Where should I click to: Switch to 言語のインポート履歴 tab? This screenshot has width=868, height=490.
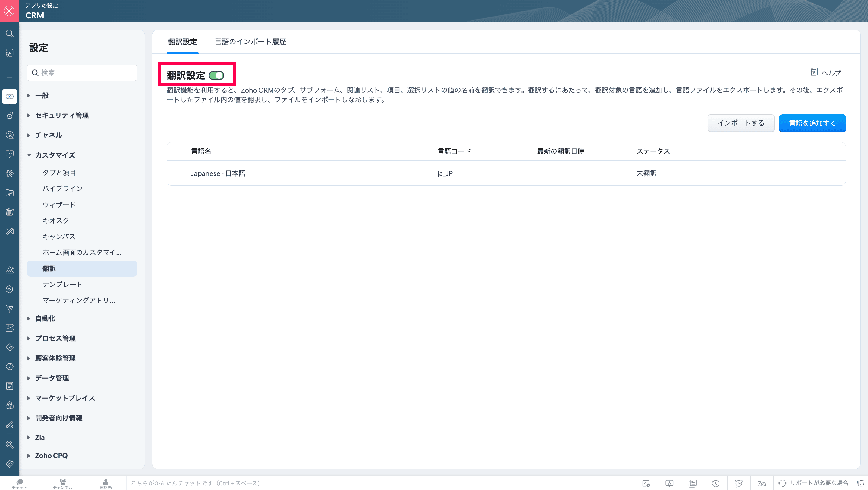point(250,41)
